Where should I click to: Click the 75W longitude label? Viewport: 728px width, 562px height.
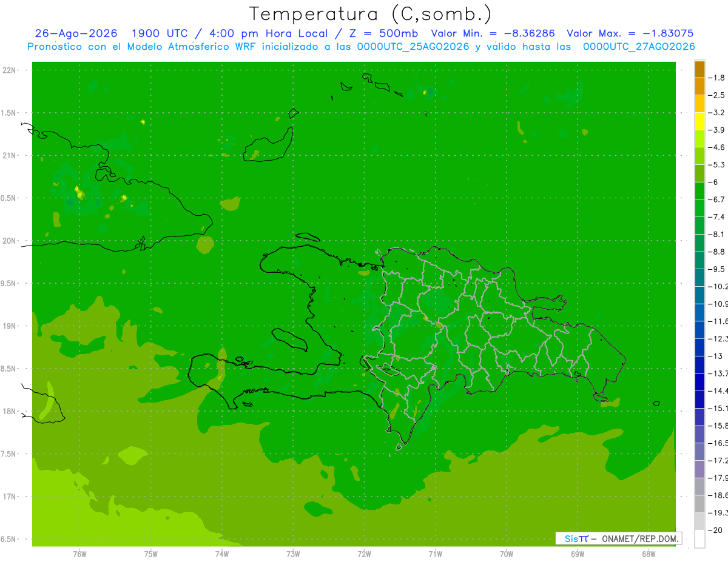point(150,554)
